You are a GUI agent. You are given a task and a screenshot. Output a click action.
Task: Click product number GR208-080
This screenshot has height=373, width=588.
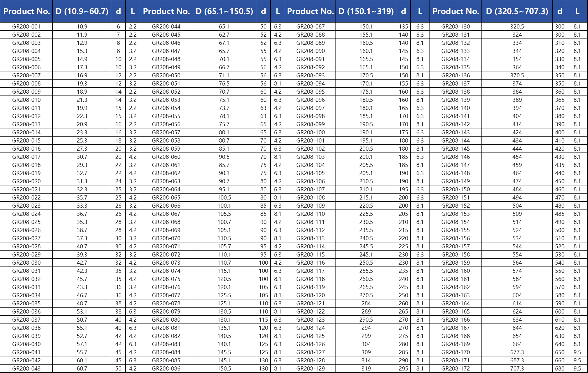pos(166,320)
